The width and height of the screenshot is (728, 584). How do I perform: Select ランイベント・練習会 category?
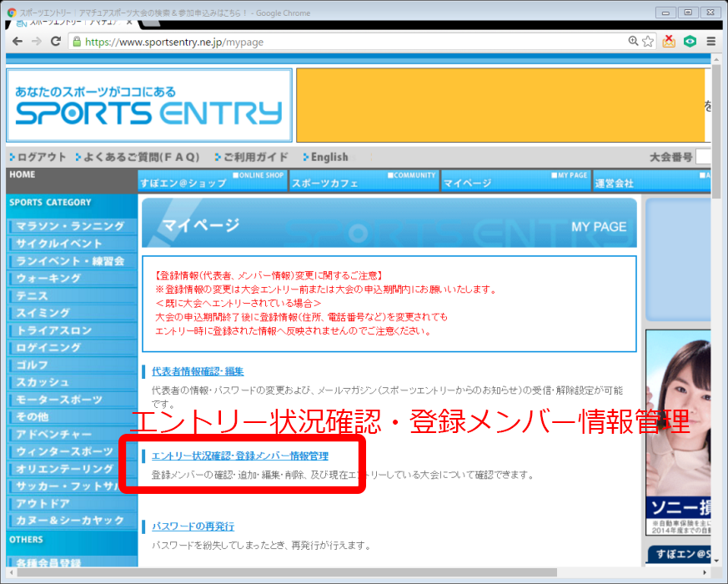(x=73, y=260)
